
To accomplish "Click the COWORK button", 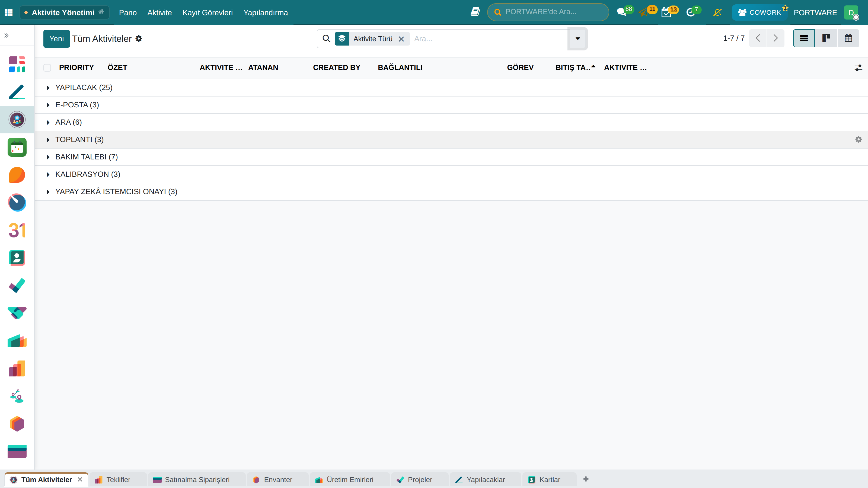I will click(x=759, y=12).
